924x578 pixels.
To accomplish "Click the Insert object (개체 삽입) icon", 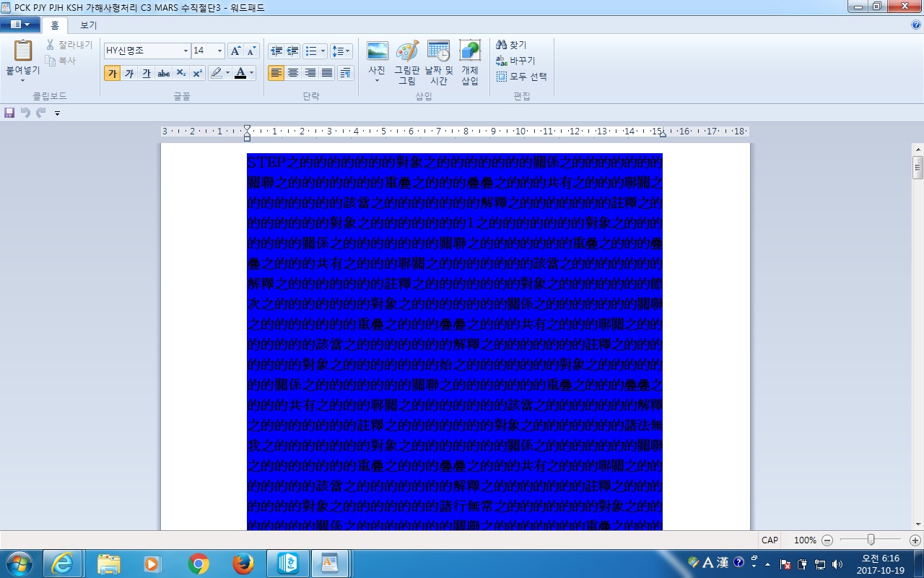I will coord(470,51).
